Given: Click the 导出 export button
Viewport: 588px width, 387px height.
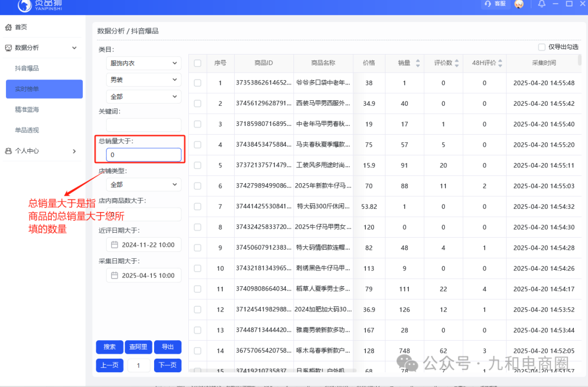Looking at the screenshot, I should coord(168,347).
